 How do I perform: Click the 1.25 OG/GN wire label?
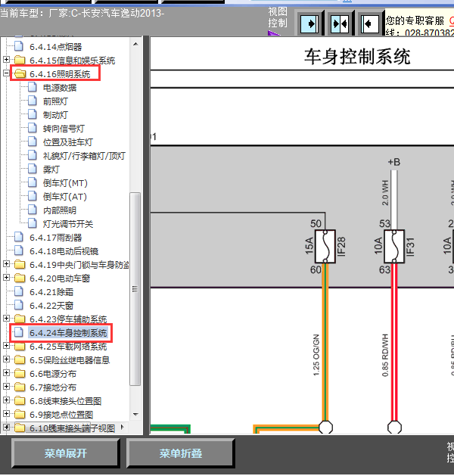(316, 355)
